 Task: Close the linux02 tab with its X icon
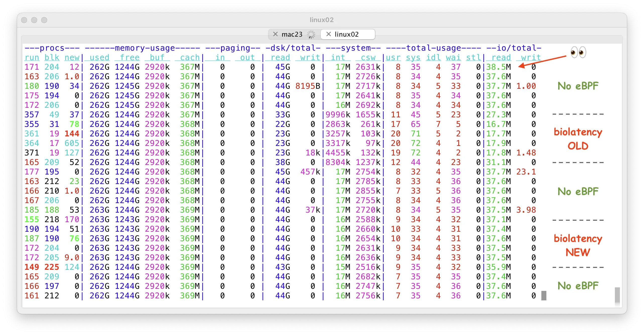click(329, 34)
